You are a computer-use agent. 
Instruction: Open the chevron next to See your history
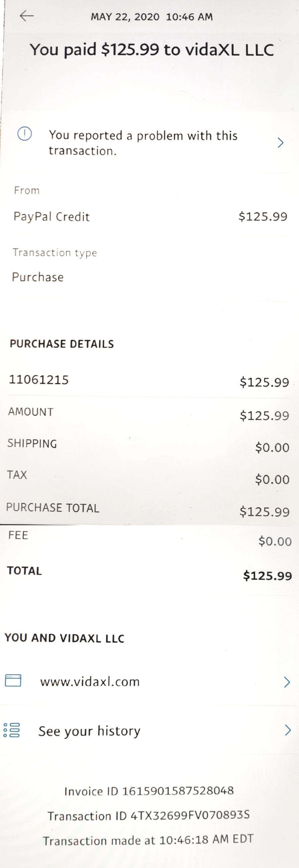[288, 730]
